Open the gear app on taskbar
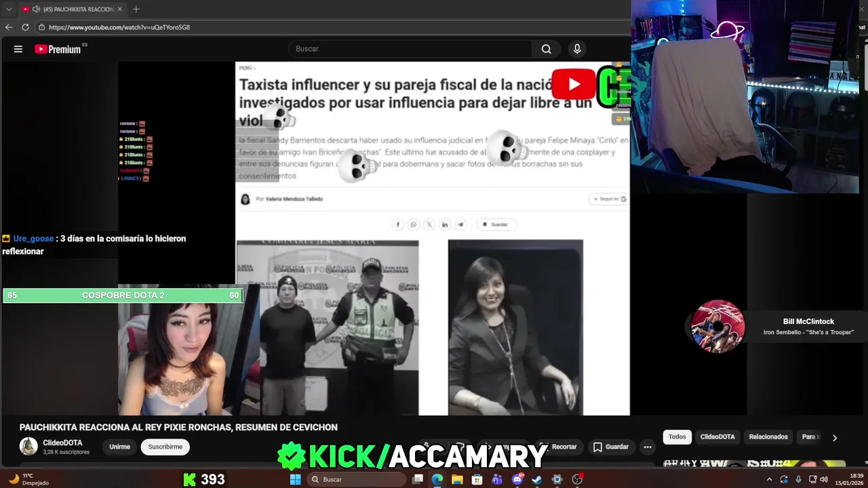 pyautogui.click(x=557, y=479)
